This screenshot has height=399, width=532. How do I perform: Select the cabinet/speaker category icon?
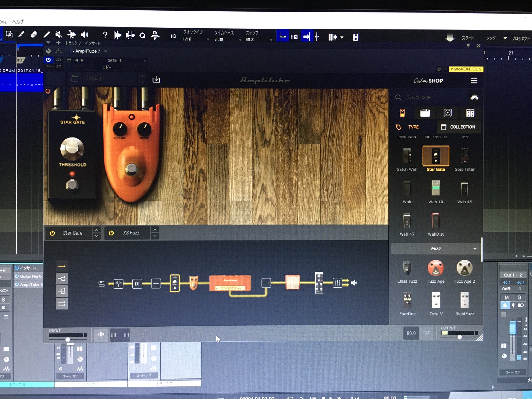pyautogui.click(x=448, y=113)
